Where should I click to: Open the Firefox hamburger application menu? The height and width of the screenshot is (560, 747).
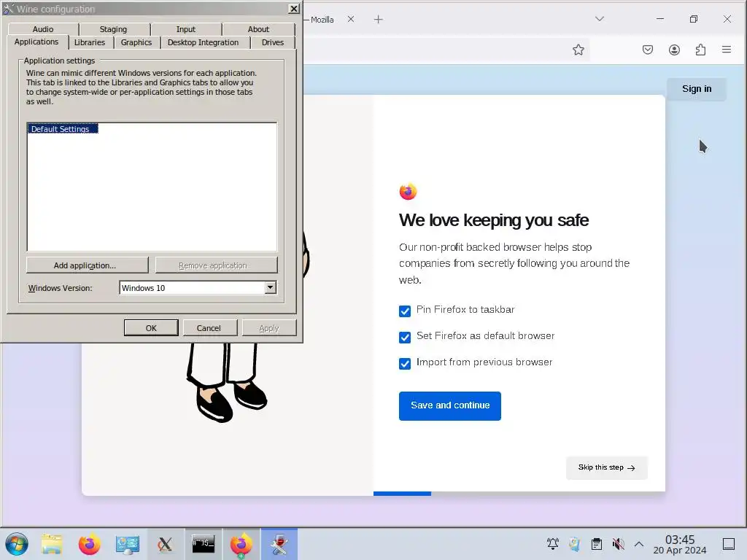(x=727, y=50)
